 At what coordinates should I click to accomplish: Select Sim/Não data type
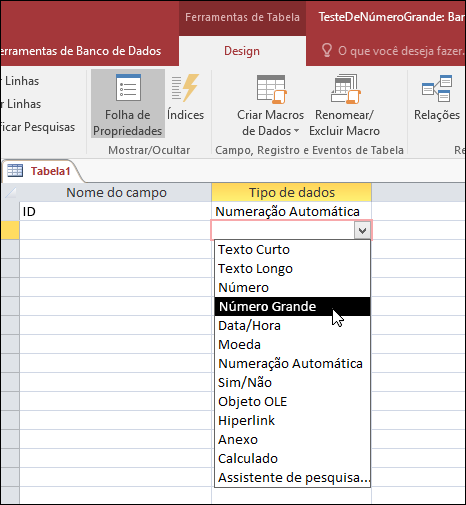292,382
